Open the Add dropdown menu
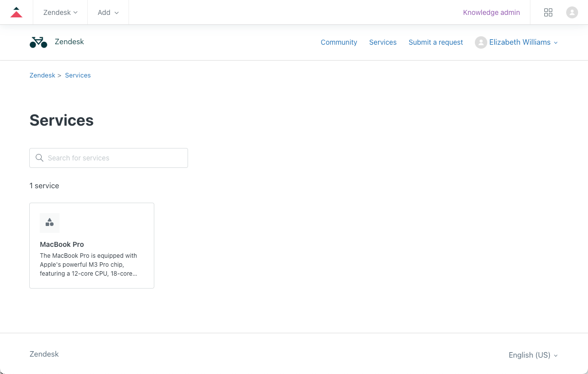 108,12
